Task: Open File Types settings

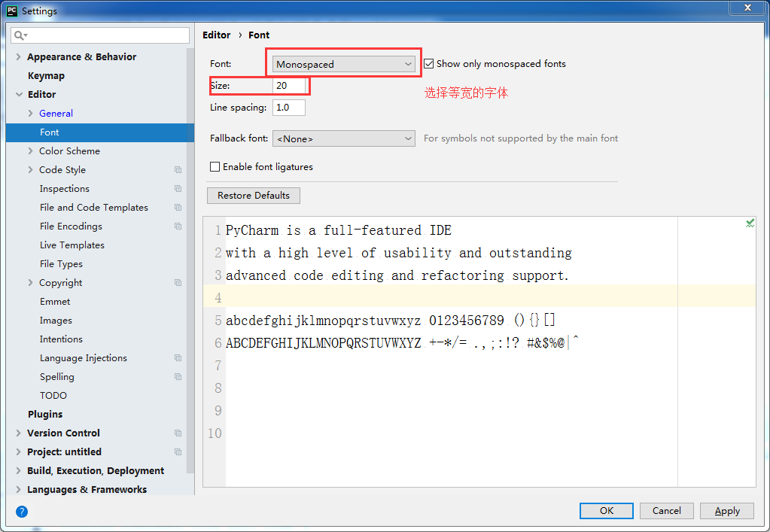Action: pyautogui.click(x=62, y=264)
